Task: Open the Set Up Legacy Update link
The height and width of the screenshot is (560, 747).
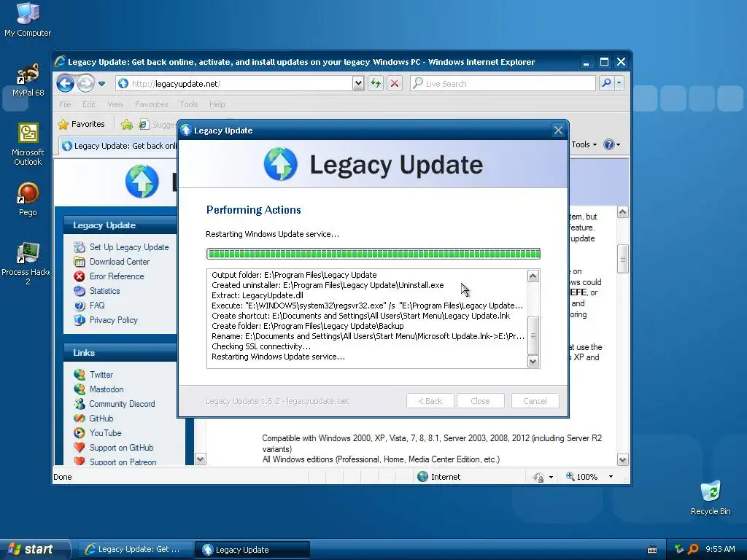Action: (x=129, y=247)
